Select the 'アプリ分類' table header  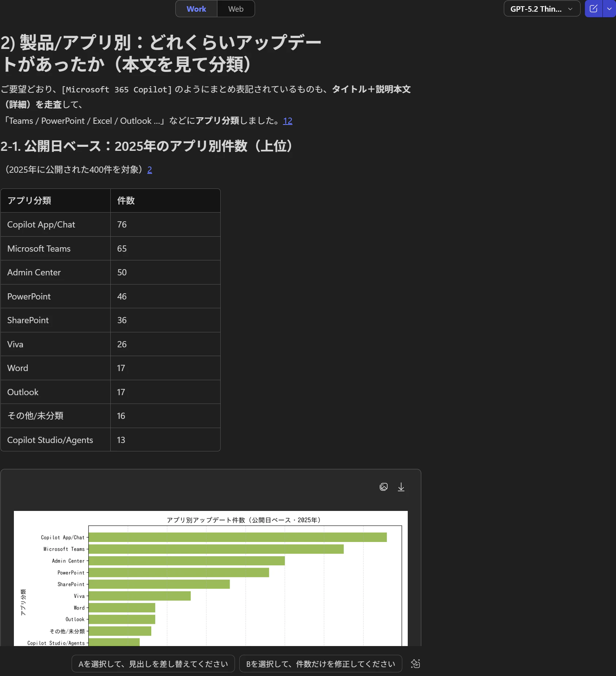[56, 200]
